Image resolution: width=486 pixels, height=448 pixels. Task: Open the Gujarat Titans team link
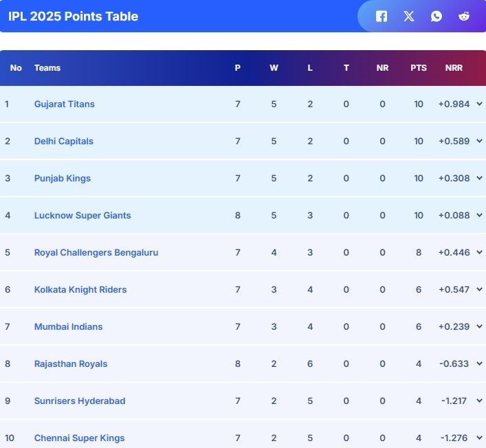coord(65,104)
